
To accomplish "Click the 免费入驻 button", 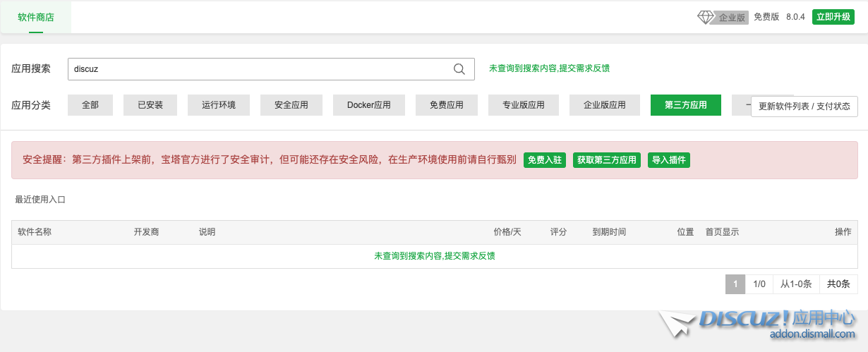I will pos(545,160).
